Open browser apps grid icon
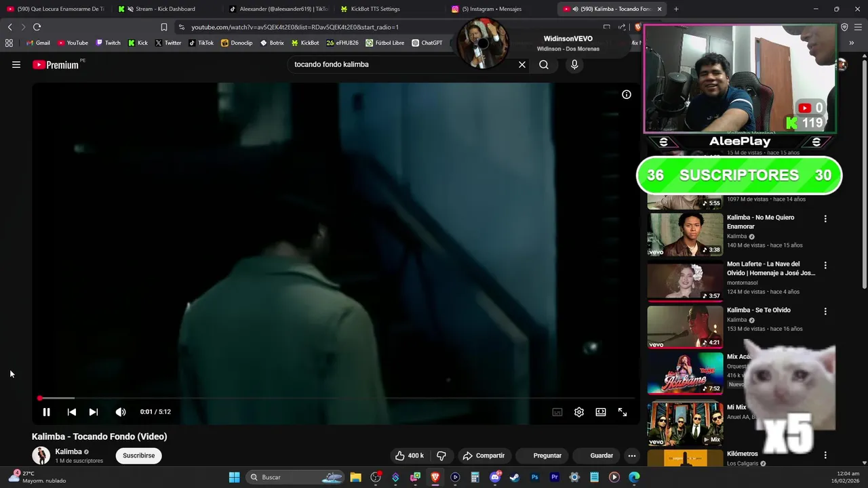 click(9, 43)
